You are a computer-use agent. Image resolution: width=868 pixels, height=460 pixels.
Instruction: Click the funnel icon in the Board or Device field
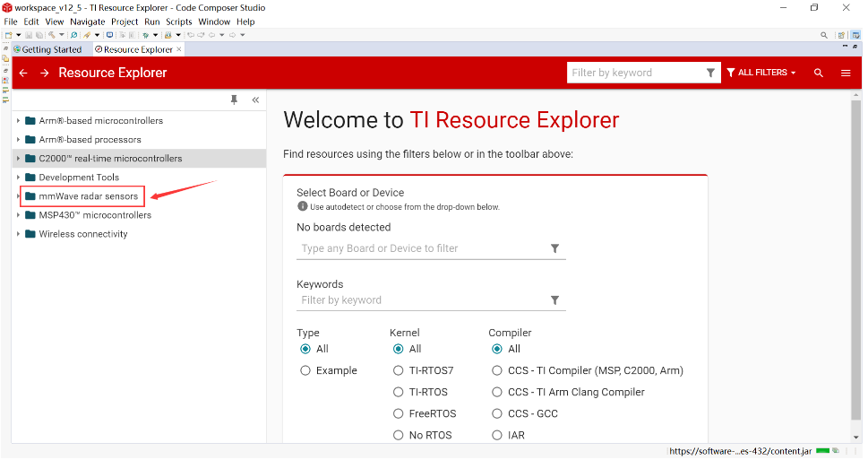(x=554, y=248)
